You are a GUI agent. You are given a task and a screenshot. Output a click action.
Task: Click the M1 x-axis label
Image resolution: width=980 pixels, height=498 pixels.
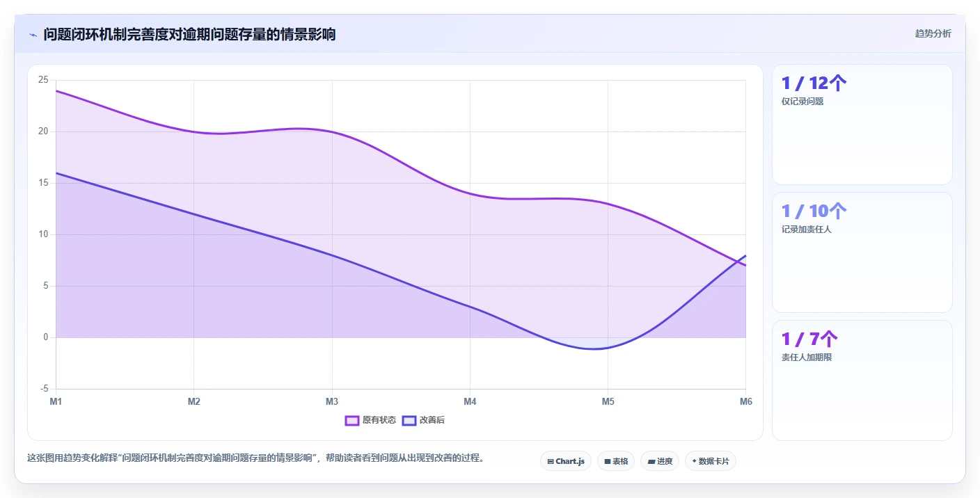pyautogui.click(x=56, y=401)
